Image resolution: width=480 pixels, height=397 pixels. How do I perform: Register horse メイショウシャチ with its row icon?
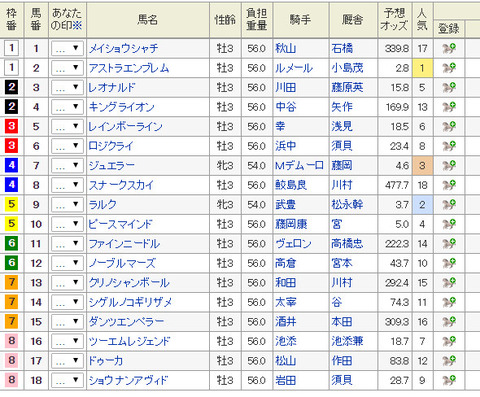449,49
